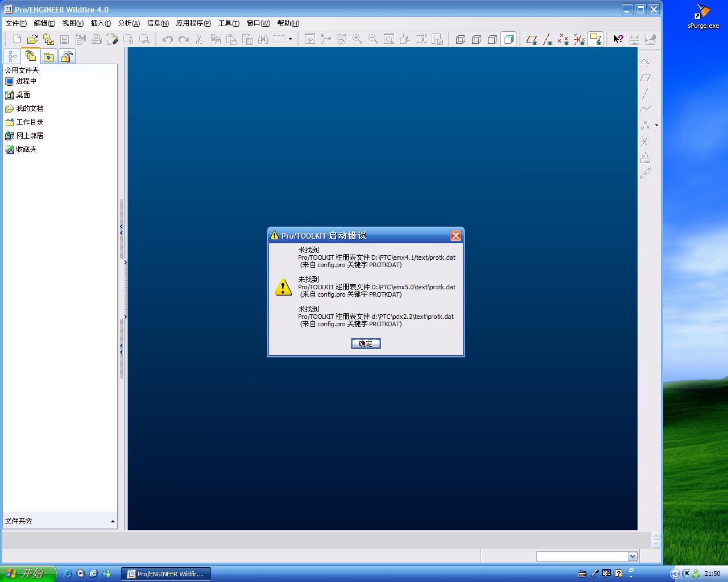Close the Pro/TOOLKIT error dialog
The height and width of the screenshot is (582, 728).
(x=456, y=235)
